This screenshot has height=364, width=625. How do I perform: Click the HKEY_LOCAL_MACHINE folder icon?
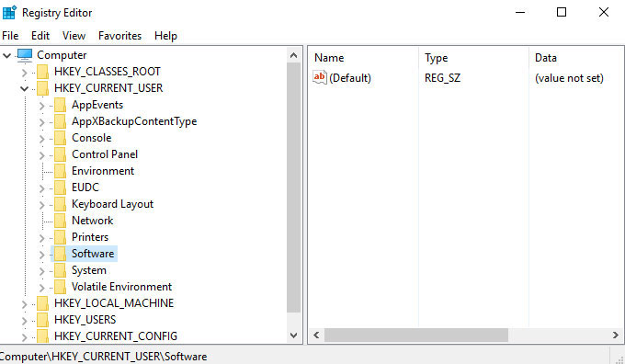click(42, 303)
